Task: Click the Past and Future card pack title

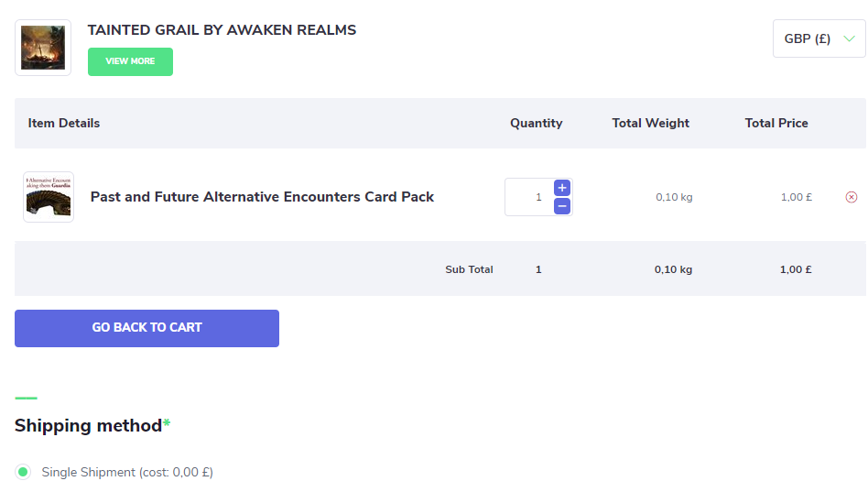Action: [x=262, y=197]
